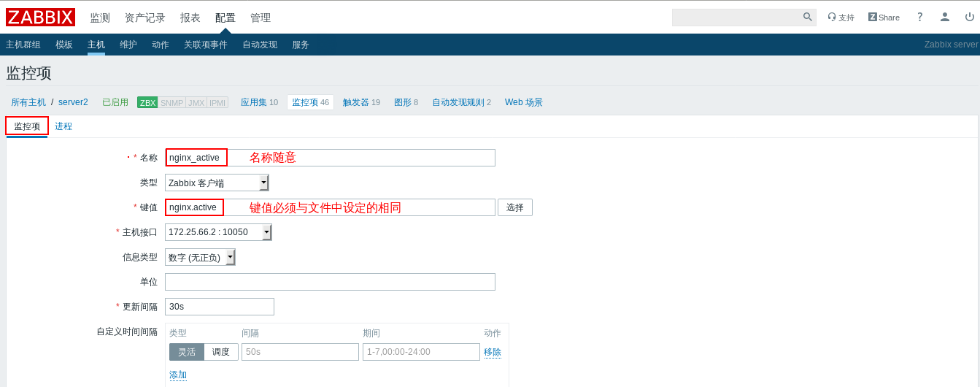This screenshot has height=387, width=980.
Task: Click the 名称 field with nginx_active
Action: (330, 158)
